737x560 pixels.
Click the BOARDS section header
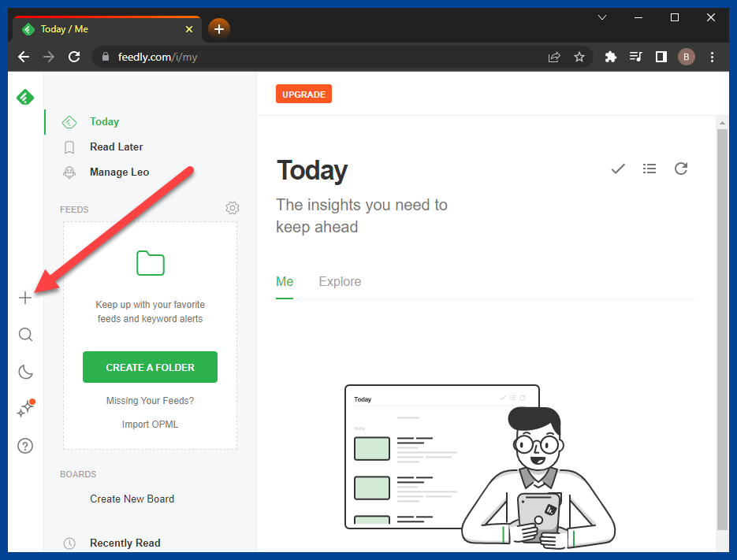pyautogui.click(x=78, y=474)
